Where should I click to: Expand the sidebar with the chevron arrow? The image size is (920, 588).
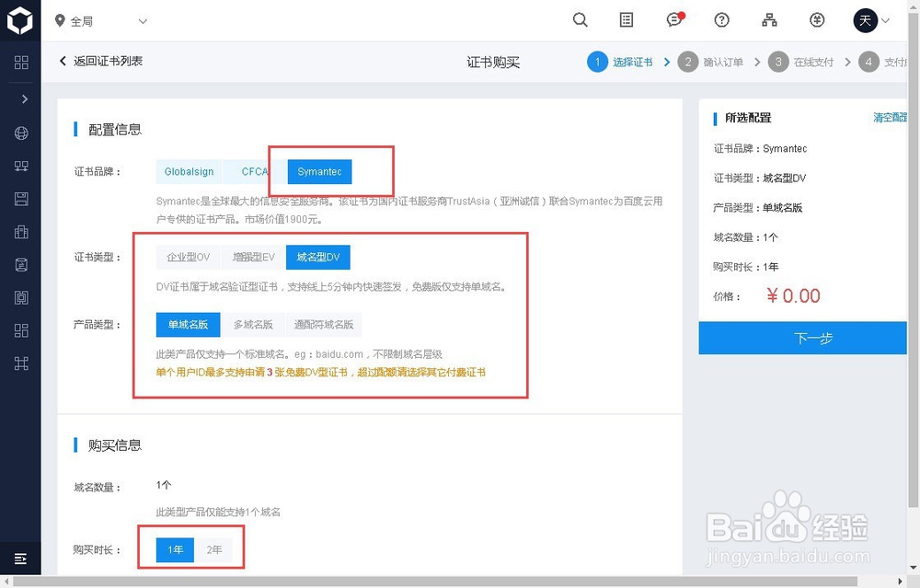point(24,98)
